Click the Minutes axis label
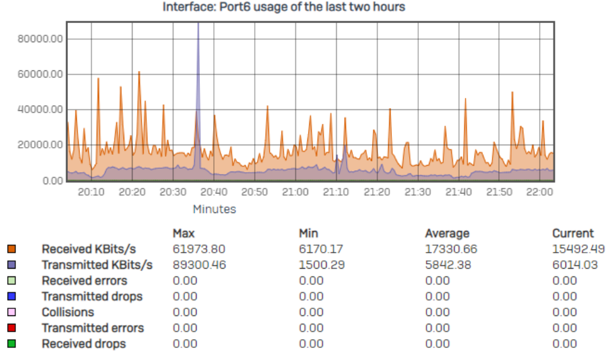Viewport: 609px width, 364px height. [215, 209]
